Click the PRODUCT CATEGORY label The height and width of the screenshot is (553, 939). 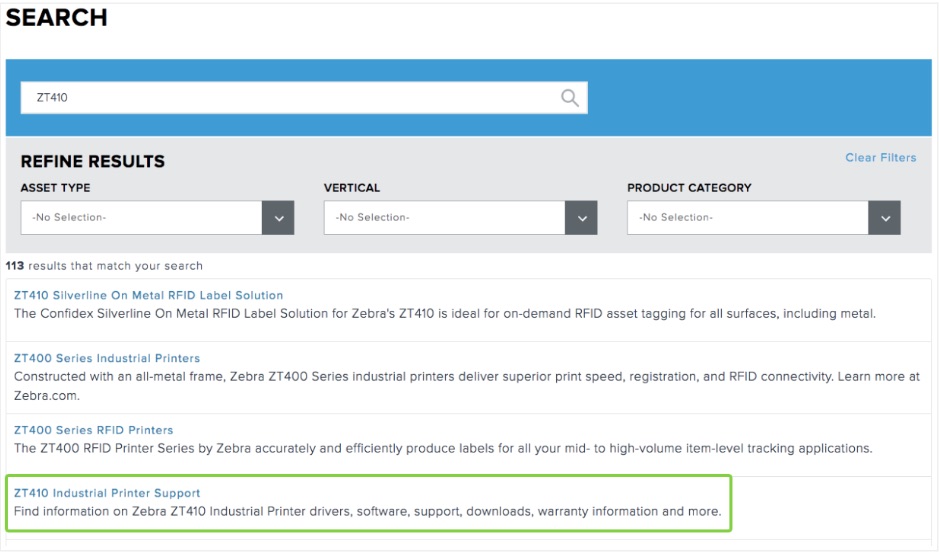tap(689, 188)
